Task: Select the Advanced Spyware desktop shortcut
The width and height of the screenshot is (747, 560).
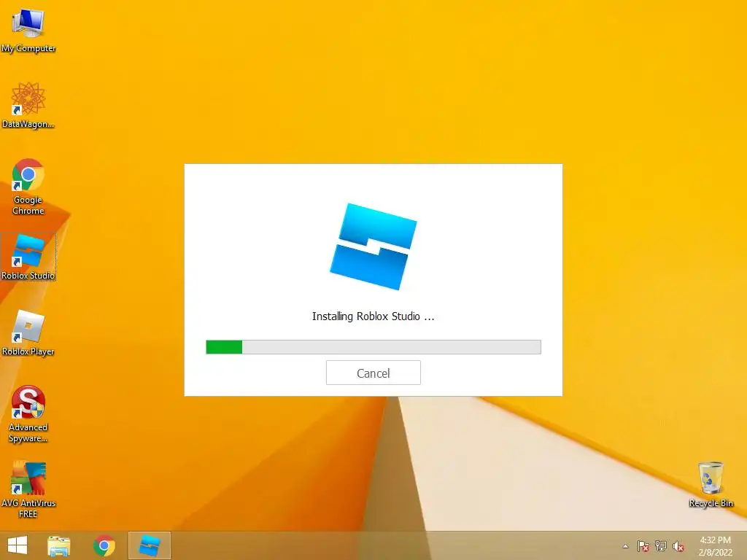Action: [28, 414]
